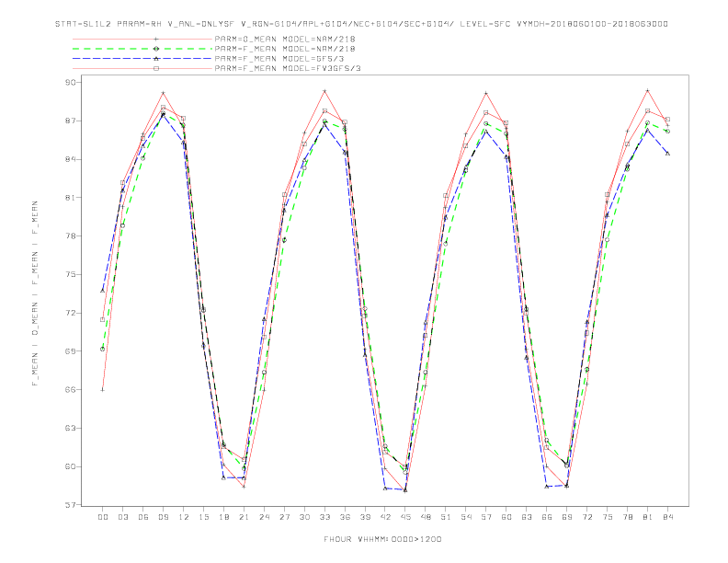Click the observed plus data point at hour 00
728x563 pixels.
click(x=103, y=390)
